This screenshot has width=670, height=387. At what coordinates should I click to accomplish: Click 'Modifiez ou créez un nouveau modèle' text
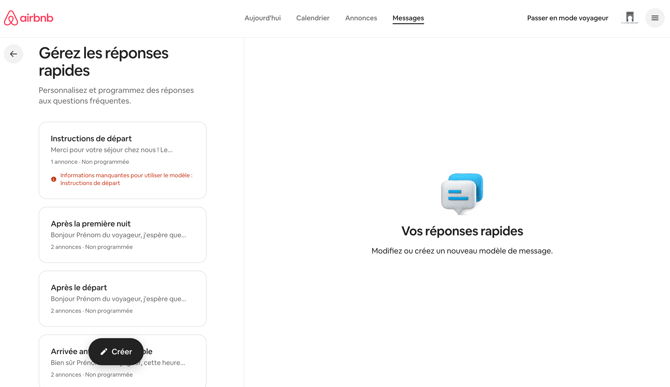(x=462, y=251)
